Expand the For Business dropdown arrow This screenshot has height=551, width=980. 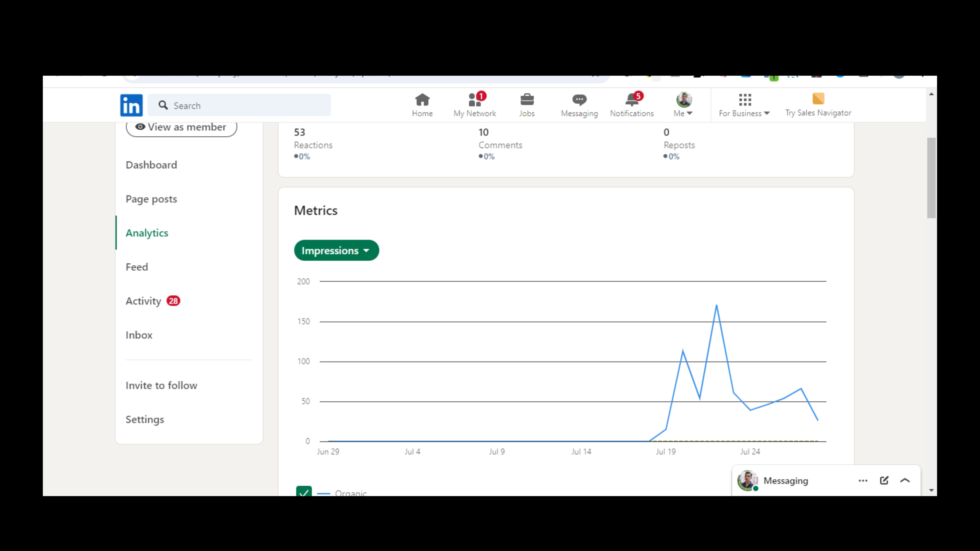pos(767,113)
